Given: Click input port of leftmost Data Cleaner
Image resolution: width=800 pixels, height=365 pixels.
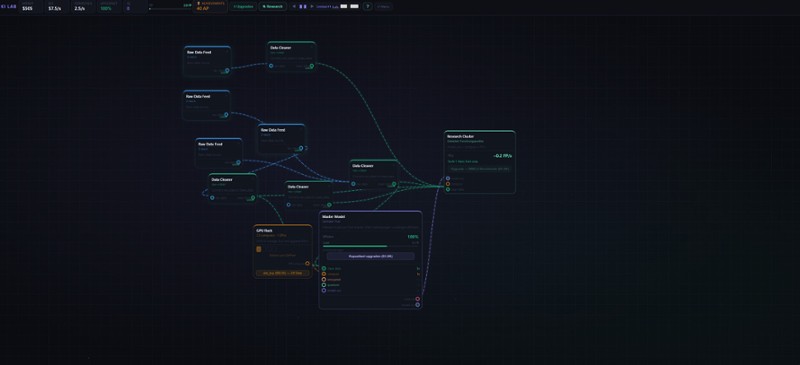Looking at the screenshot, I should (x=212, y=198).
